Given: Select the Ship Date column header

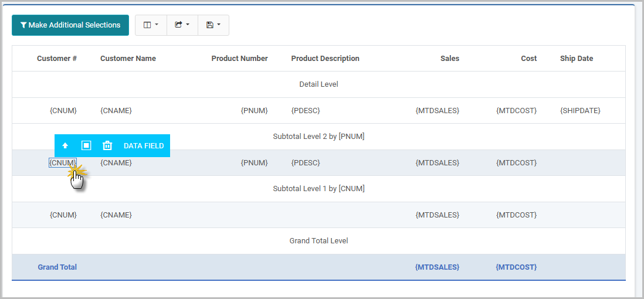Looking at the screenshot, I should click(x=577, y=58).
